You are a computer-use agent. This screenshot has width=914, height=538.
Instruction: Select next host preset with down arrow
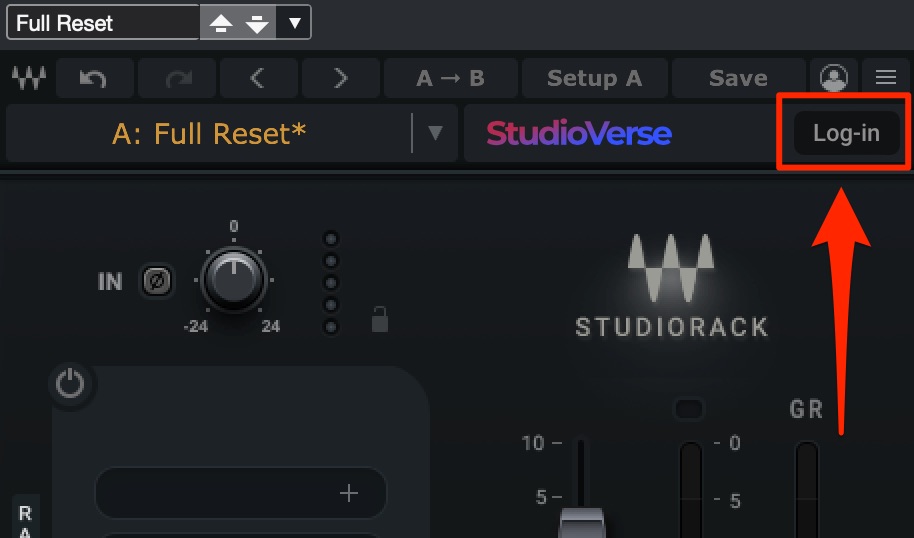(257, 23)
